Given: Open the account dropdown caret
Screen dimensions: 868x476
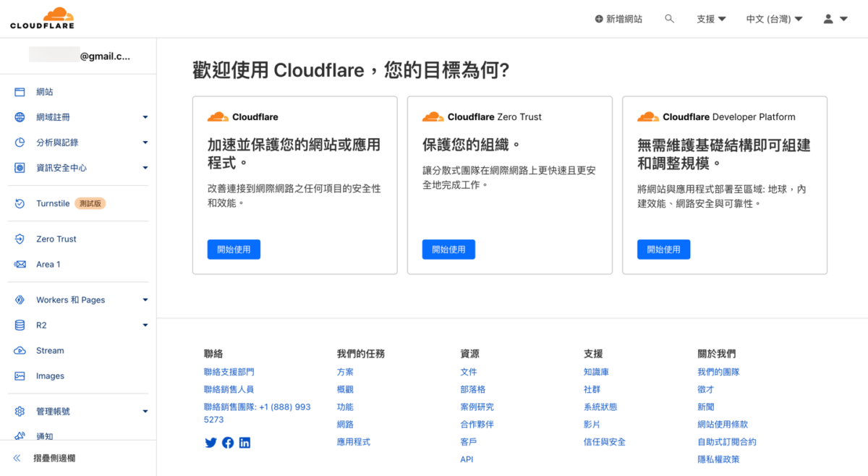Looking at the screenshot, I should [843, 20].
